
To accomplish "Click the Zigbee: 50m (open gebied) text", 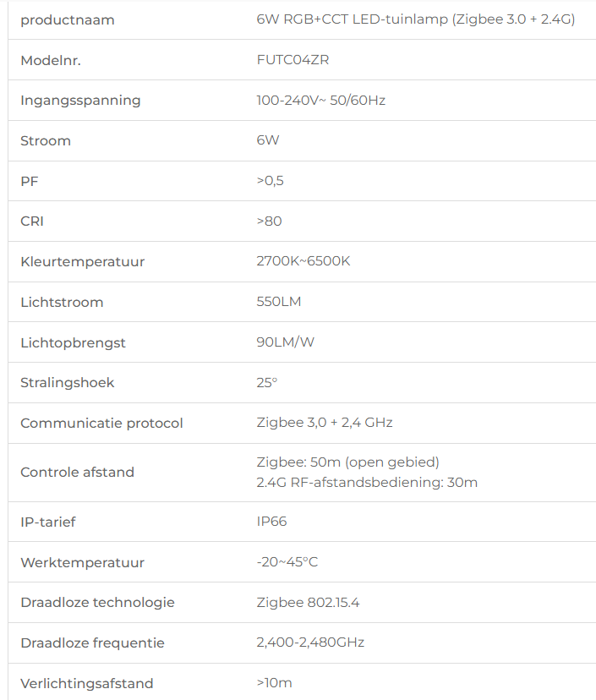I will coord(347,462).
